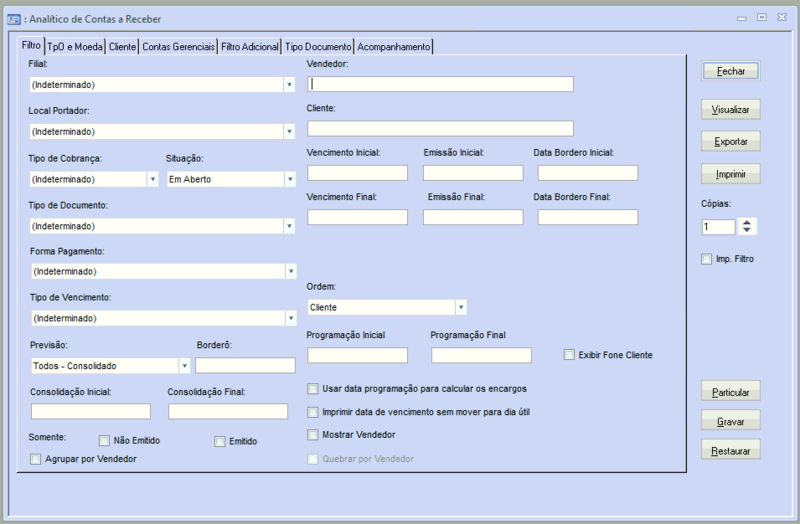Image resolution: width=800 pixels, height=524 pixels.
Task: Decrease the Cópias count with down arrow
Action: (x=747, y=230)
